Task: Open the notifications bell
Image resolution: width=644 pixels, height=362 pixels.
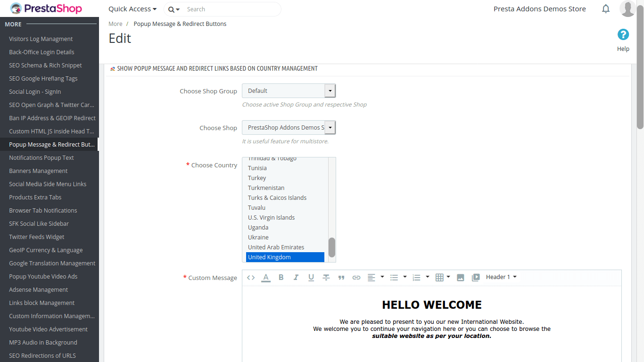Action: point(606,9)
